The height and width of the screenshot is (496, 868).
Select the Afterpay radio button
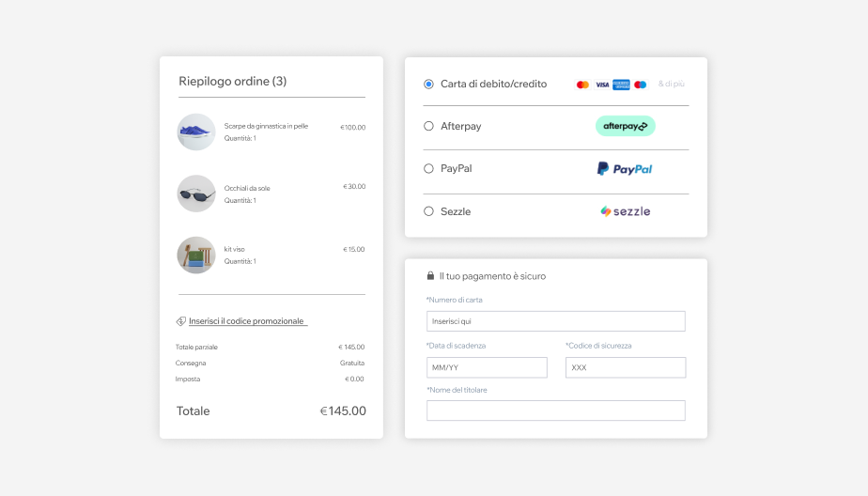point(428,126)
